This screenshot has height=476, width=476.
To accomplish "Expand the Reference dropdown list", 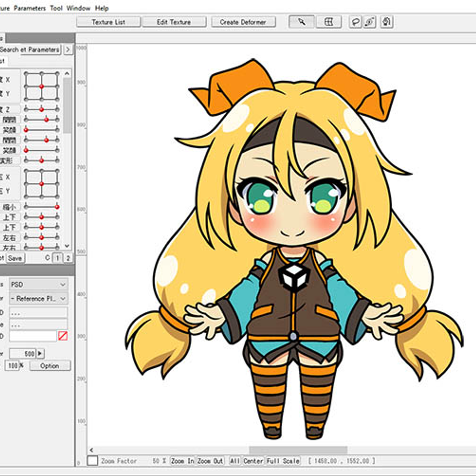I will pyautogui.click(x=38, y=299).
